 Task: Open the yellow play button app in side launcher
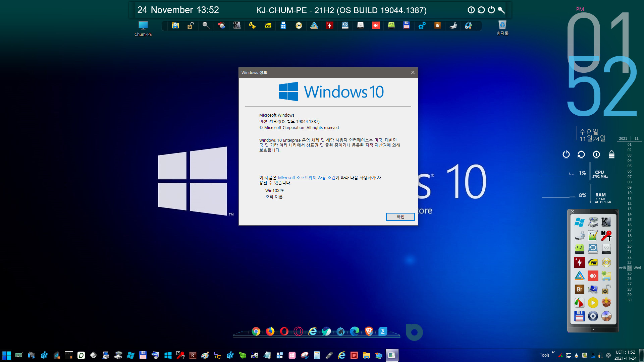[593, 303]
